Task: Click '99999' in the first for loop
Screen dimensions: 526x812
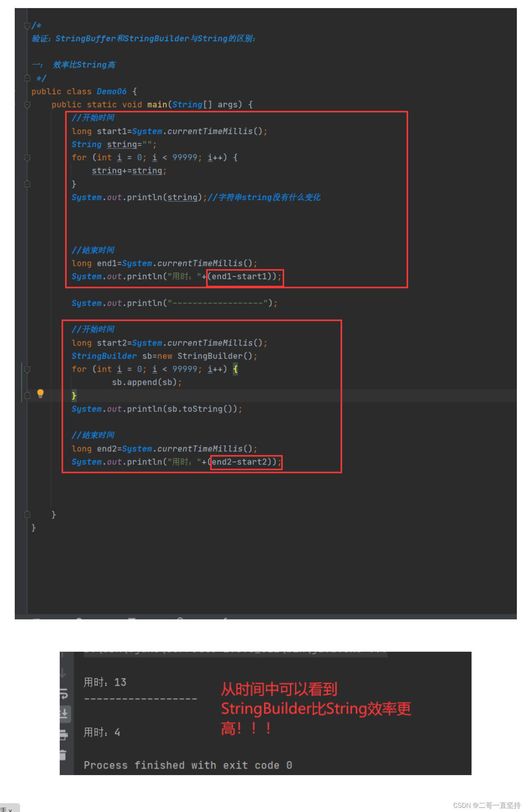Action: coord(185,157)
